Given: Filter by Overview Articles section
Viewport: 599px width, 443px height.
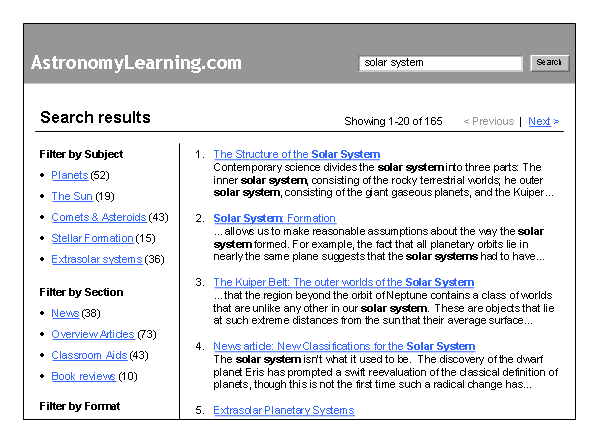Looking at the screenshot, I should click(x=93, y=334).
